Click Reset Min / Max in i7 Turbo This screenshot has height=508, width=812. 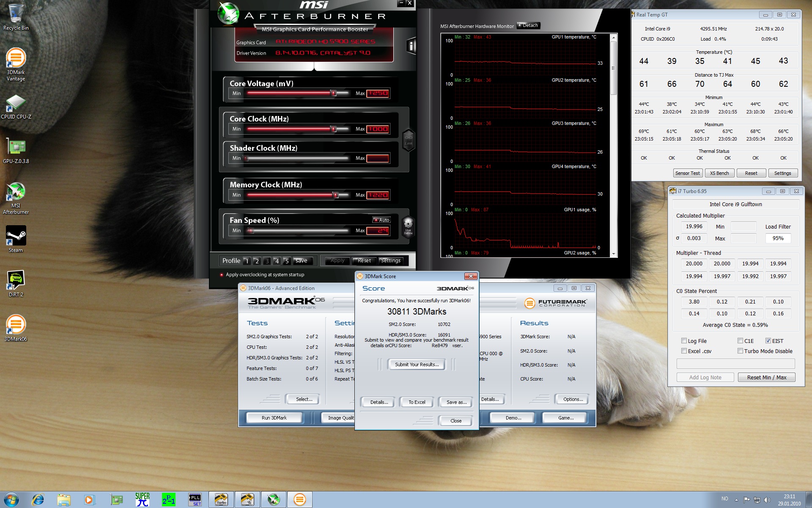coord(766,377)
